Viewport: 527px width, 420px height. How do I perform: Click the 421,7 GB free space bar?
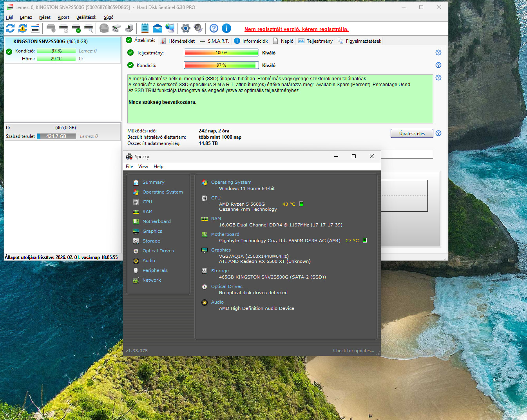click(x=56, y=136)
